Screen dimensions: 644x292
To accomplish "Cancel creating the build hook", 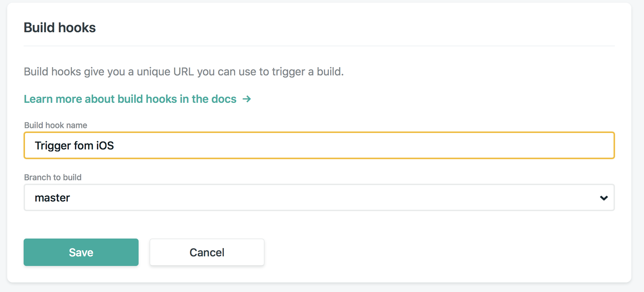I will coord(207,252).
